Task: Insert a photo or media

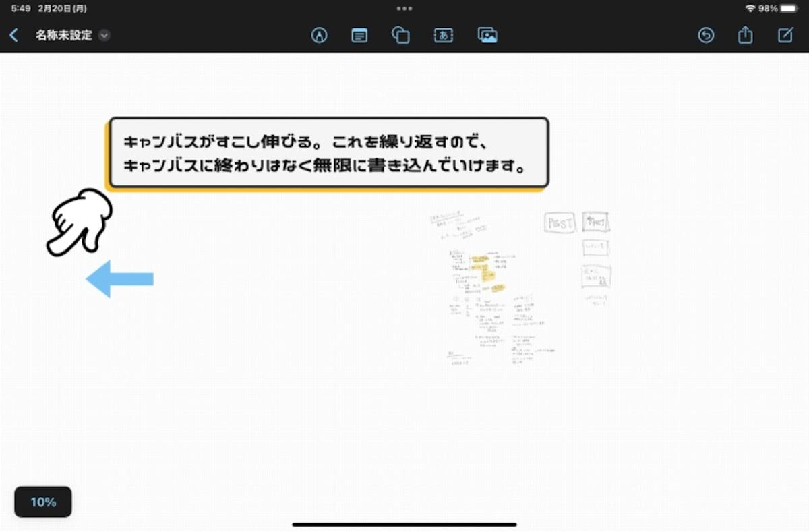Action: click(487, 36)
